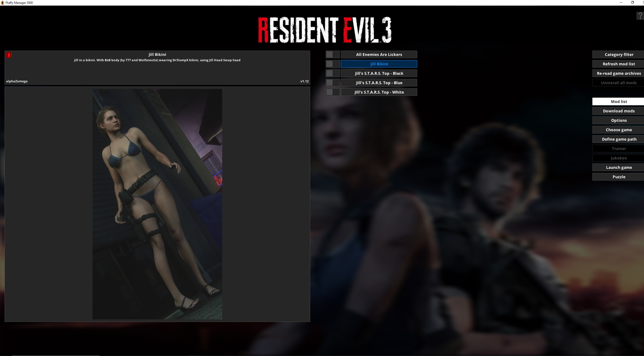
Task: Click Uninstall all mods
Action: point(619,83)
